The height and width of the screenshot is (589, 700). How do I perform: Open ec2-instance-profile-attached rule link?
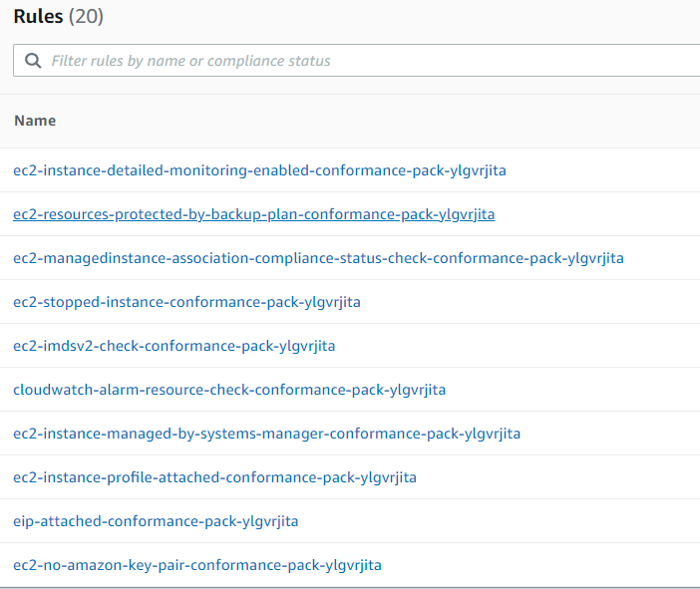coord(214,477)
